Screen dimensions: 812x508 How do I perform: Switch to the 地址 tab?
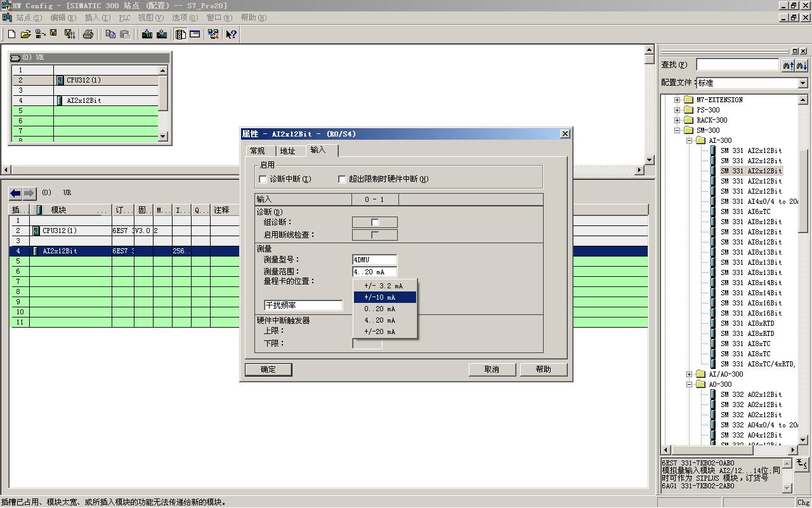[x=288, y=151]
